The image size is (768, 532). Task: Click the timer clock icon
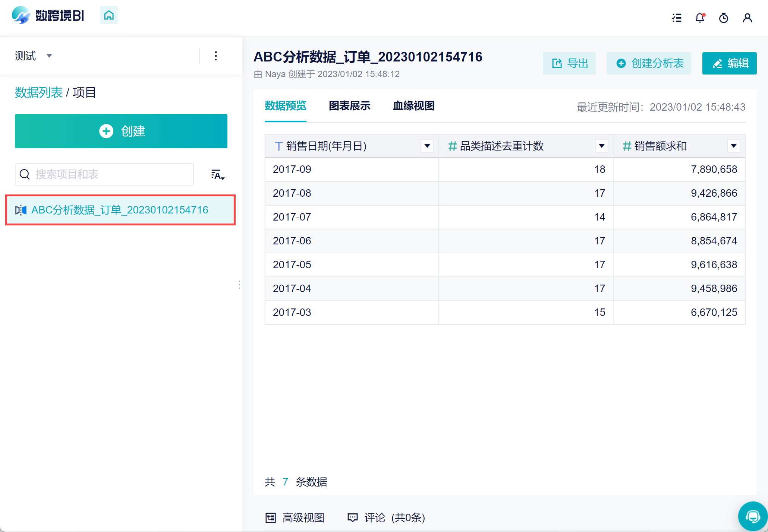723,18
